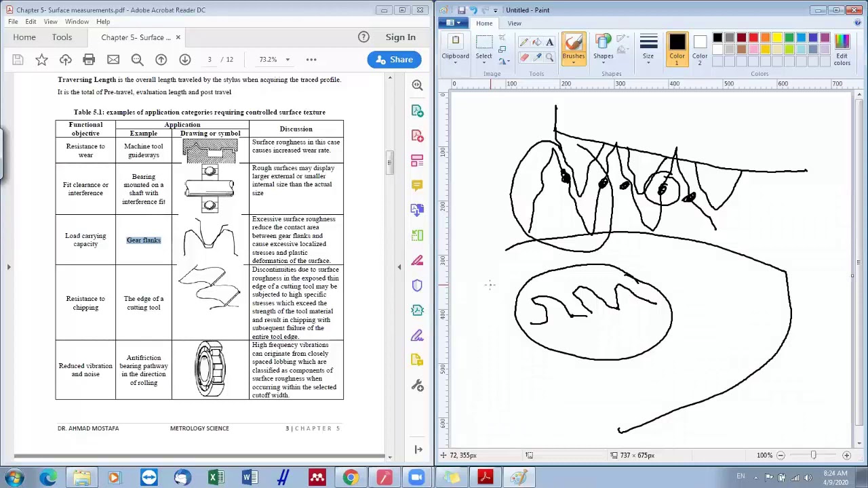
Task: Open the Shapes gallery dropdown in Paint
Action: pos(604,62)
